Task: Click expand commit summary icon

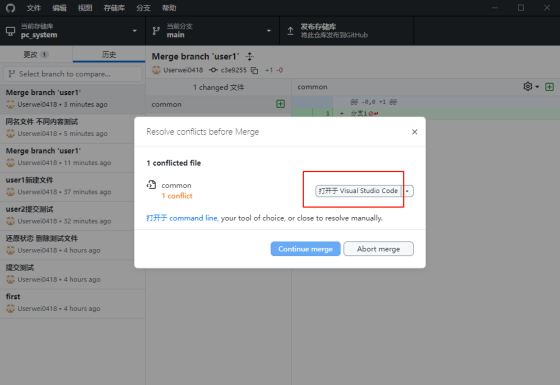Action: (250, 56)
